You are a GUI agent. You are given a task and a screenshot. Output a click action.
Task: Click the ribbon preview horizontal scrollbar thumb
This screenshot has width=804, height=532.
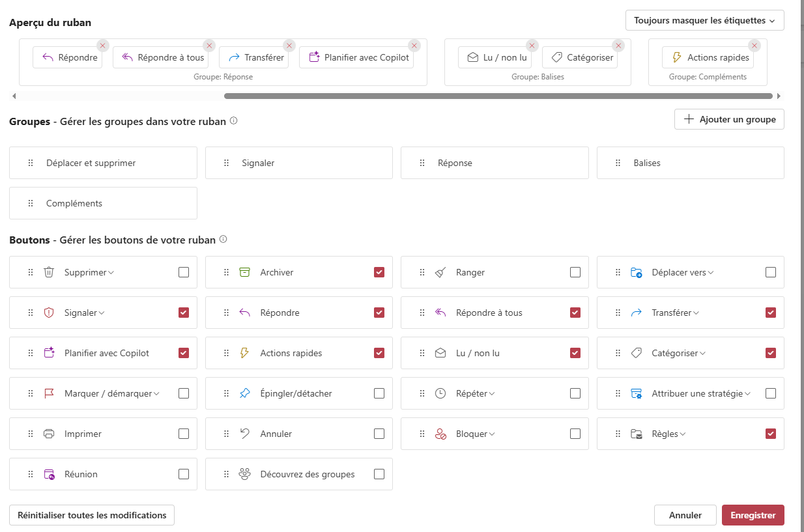pos(498,96)
